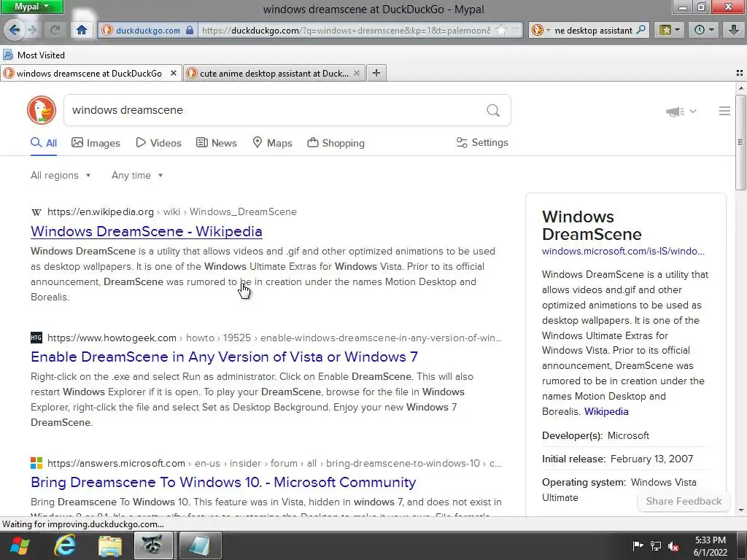747x560 pixels.
Task: Click the Action Center flag icon
Action: [638, 545]
